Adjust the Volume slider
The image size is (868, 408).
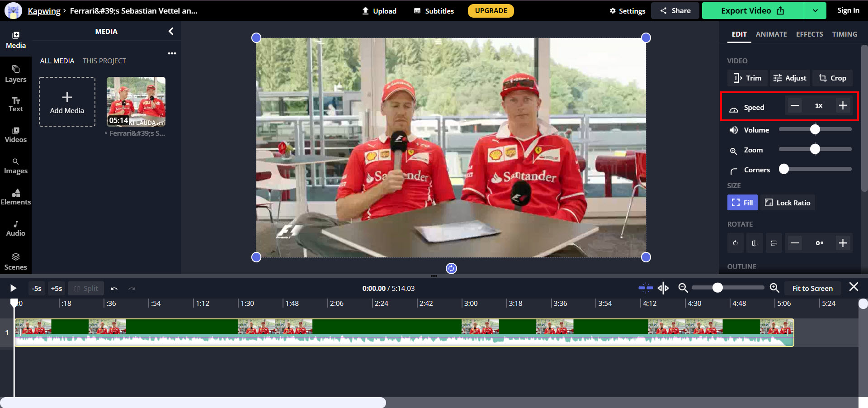click(x=815, y=130)
